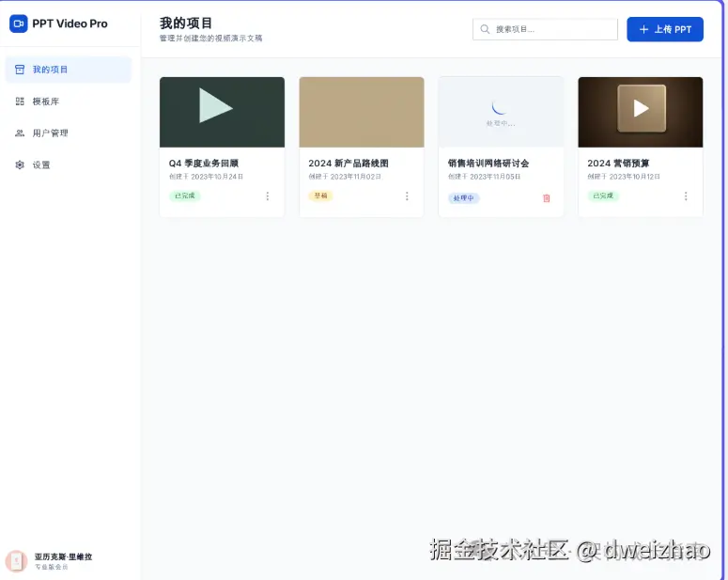Delete the 销售培训网络研讨会 project via trash icon
728x580 pixels.
(547, 198)
